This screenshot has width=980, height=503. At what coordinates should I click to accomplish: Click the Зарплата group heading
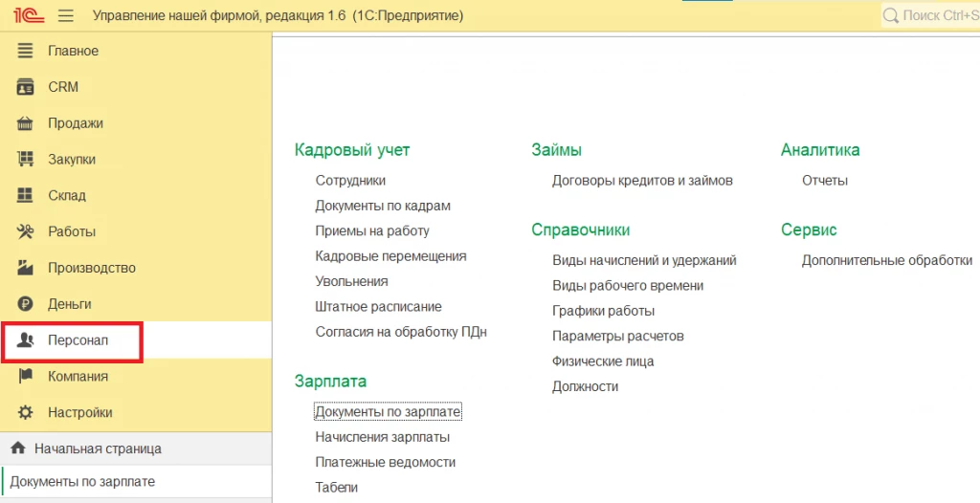pos(330,382)
